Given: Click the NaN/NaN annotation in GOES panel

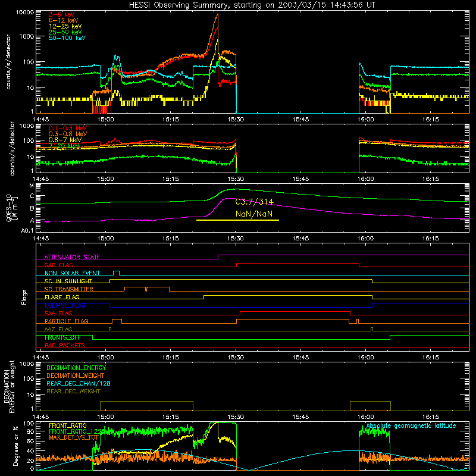Looking at the screenshot, I should pyautogui.click(x=254, y=214).
